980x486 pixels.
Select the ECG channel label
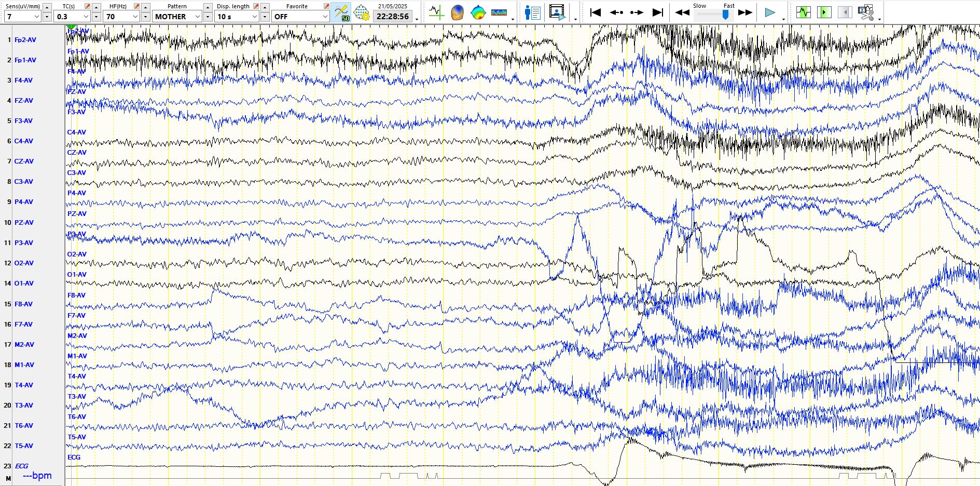pos(22,466)
